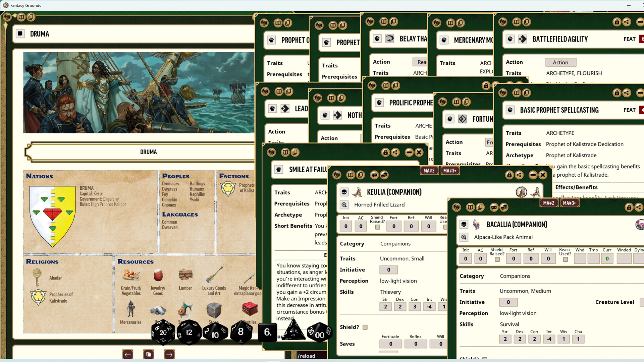Viewport: 644px width, 362px height.
Task: Roll the d100 percentile dice
Action: (319, 333)
